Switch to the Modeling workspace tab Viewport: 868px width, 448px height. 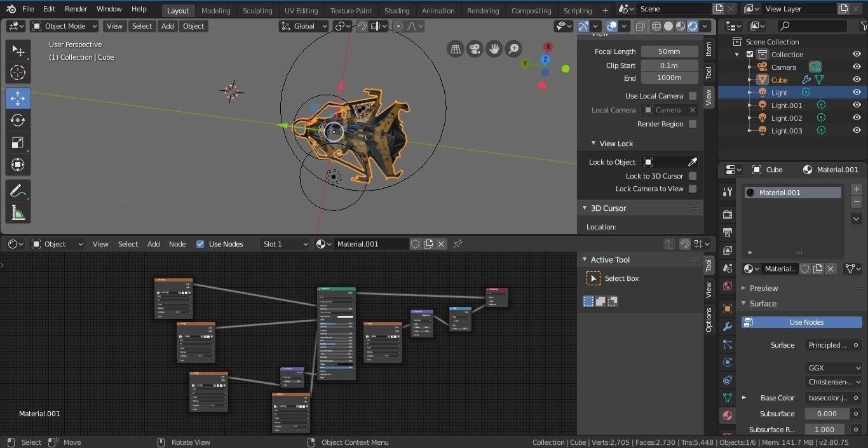tap(215, 11)
